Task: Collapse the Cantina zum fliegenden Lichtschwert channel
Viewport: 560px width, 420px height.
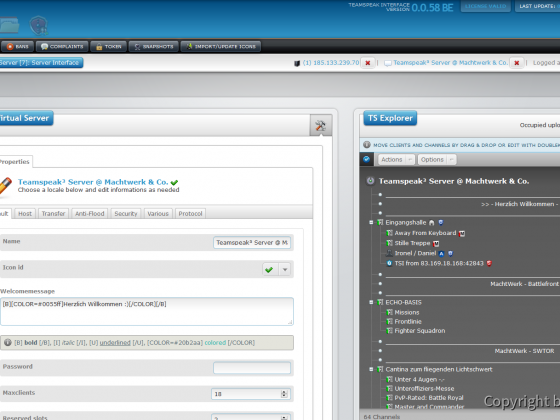Action: pyautogui.click(x=371, y=369)
